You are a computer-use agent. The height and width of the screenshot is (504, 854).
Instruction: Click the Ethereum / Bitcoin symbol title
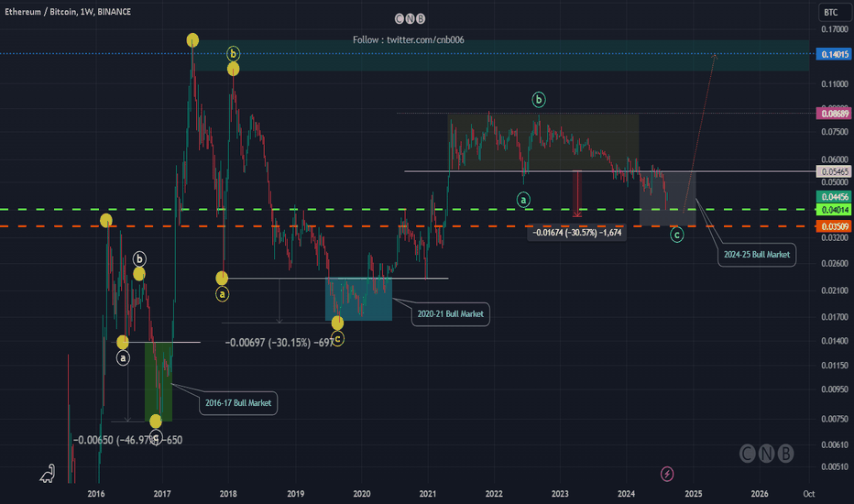tap(68, 11)
